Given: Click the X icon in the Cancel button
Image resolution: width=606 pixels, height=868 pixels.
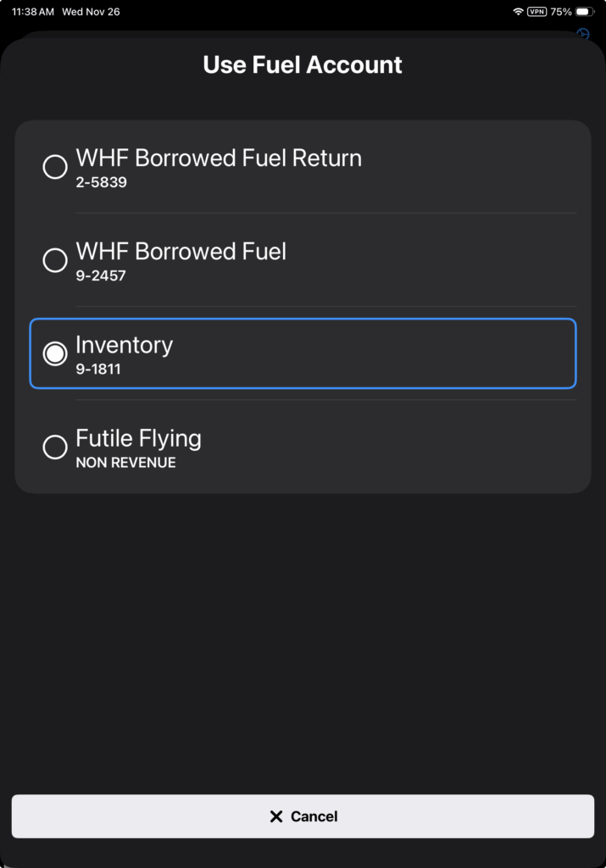Looking at the screenshot, I should tap(275, 816).
